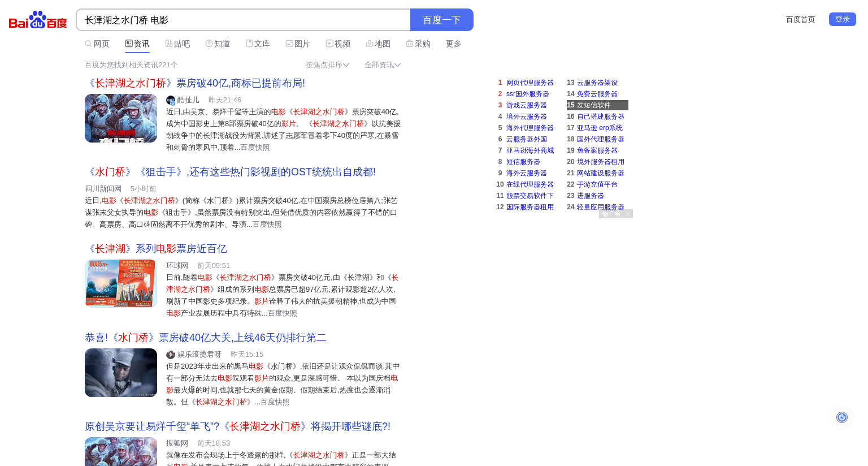Click the 知道 question-mark icon
Image resolution: width=868 pixels, height=466 pixels.
(x=209, y=44)
